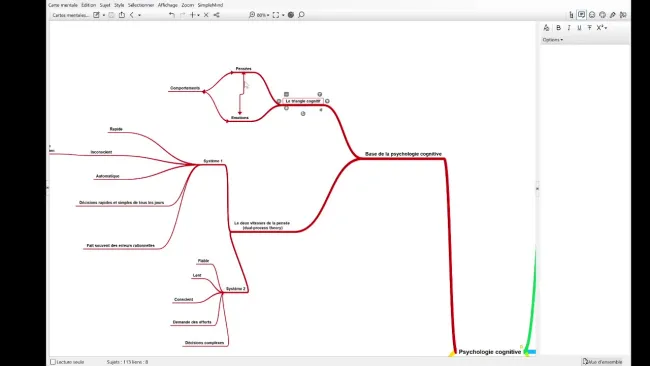Open the Options dropdown in the side panel
This screenshot has height=366, width=650.
(553, 40)
